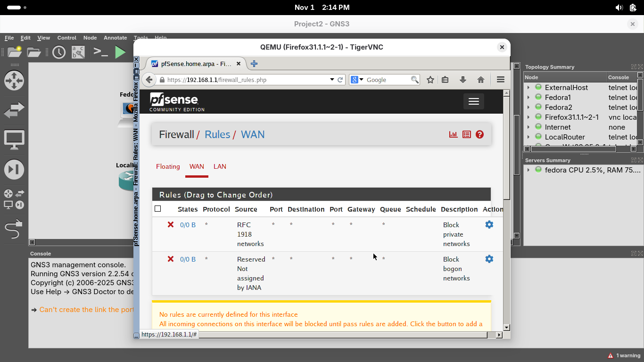The height and width of the screenshot is (362, 644).
Task: Click gear icon for Block bogon networks
Action: tap(489, 259)
